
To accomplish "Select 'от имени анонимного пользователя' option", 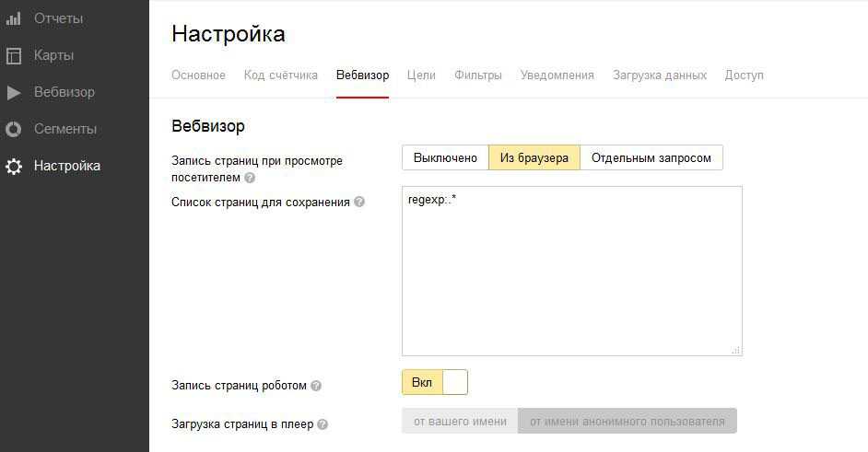I will click(x=627, y=422).
